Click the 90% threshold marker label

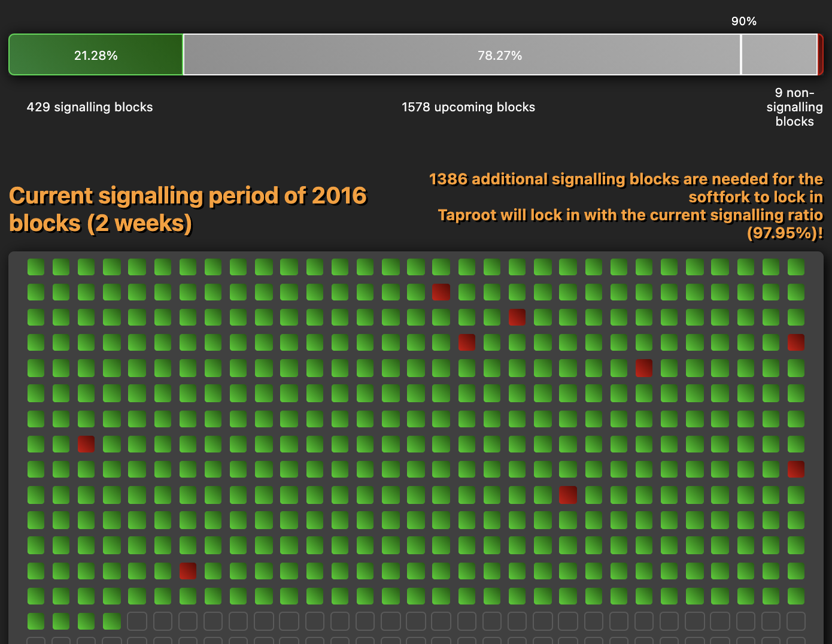(744, 21)
